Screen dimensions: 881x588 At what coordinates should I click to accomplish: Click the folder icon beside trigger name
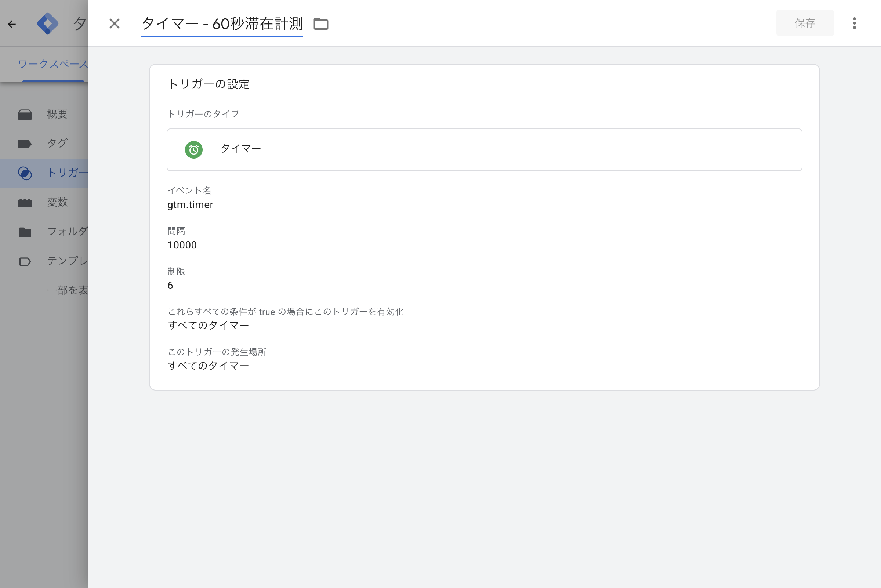coord(321,24)
